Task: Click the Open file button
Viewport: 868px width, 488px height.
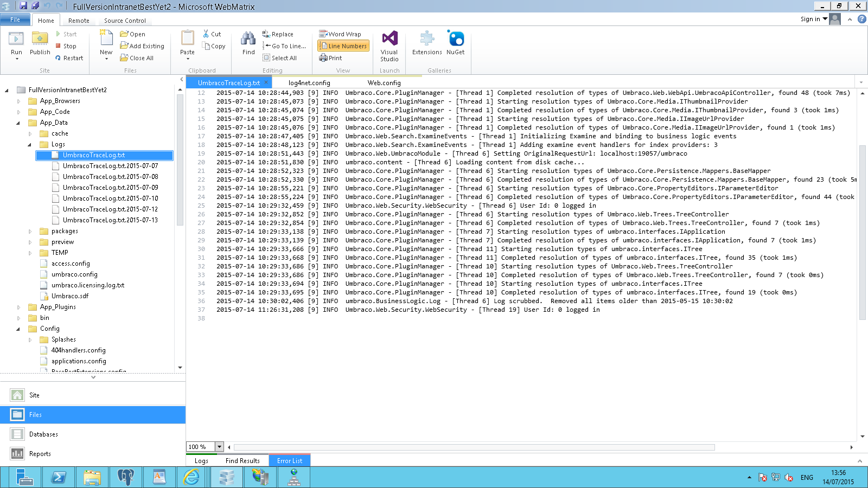Action: [x=132, y=34]
